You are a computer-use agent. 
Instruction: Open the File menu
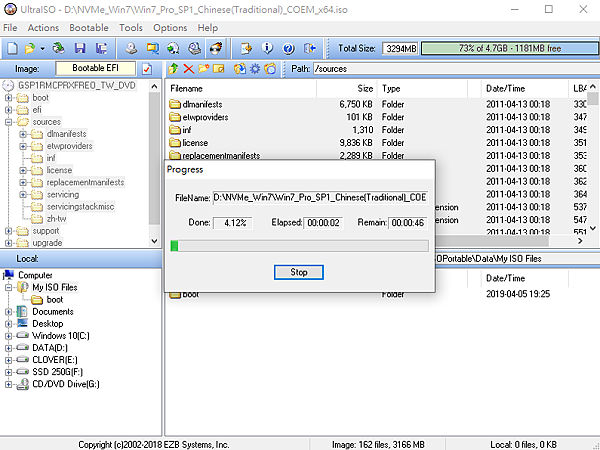[x=10, y=28]
